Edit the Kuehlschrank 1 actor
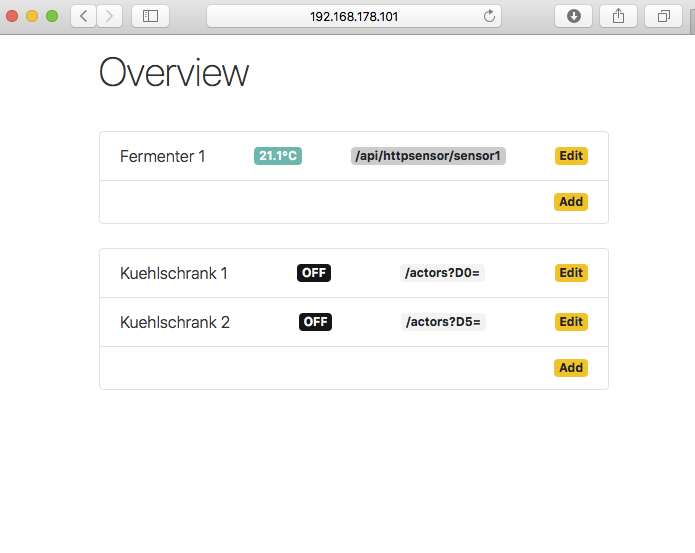695x553 pixels. 571,273
